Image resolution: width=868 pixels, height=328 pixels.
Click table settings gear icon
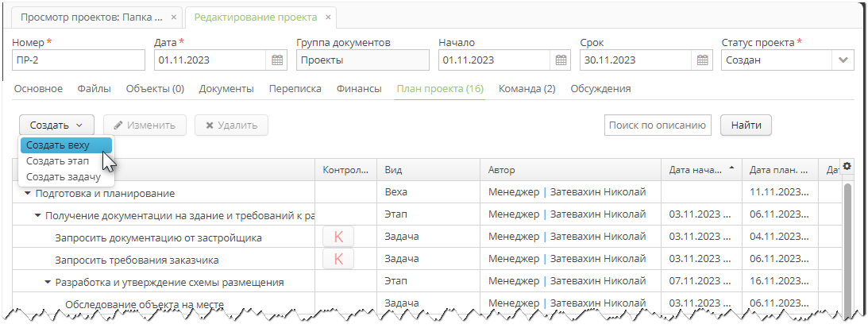pyautogui.click(x=847, y=166)
